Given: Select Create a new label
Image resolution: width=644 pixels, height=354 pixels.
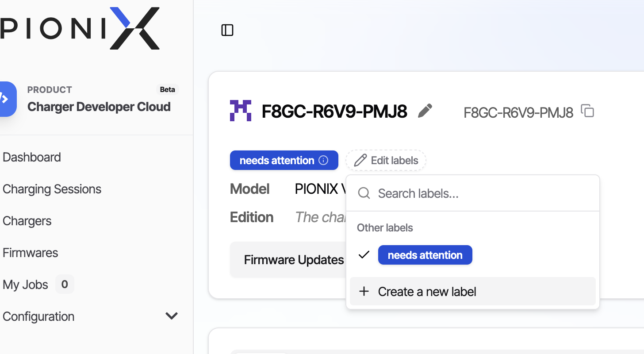Looking at the screenshot, I should point(473,291).
